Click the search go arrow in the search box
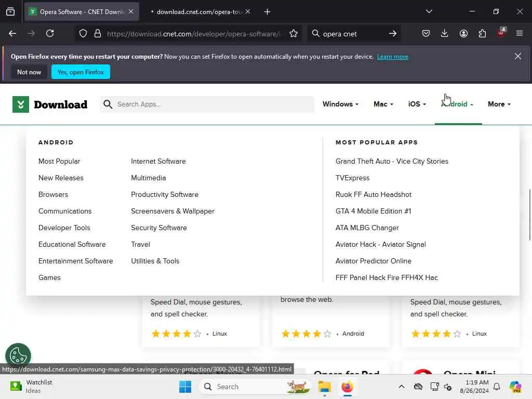The image size is (532, 399). (x=393, y=34)
